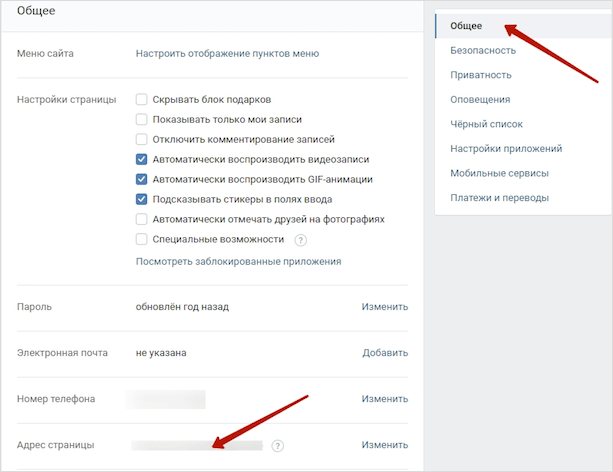Click Настроить отображение пунктов меню link
Screen dimensions: 613x472
click(x=227, y=54)
